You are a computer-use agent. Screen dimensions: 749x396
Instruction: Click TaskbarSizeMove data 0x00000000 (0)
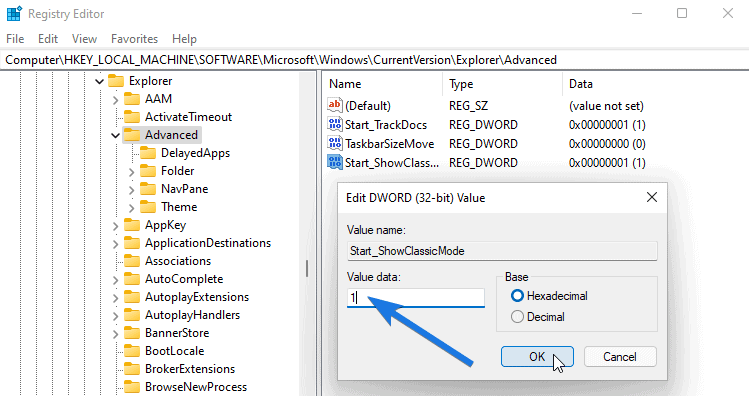click(607, 144)
